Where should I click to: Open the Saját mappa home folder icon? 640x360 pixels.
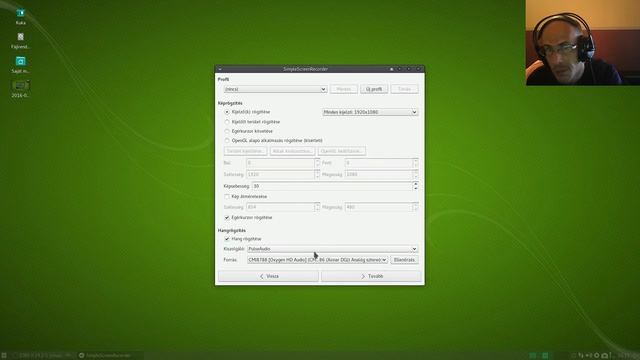pyautogui.click(x=20, y=64)
